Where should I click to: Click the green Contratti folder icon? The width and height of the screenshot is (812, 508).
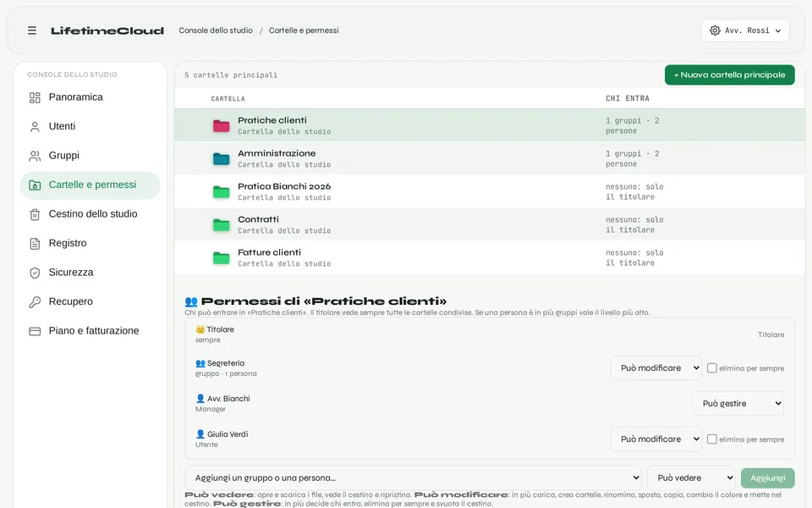(221, 225)
